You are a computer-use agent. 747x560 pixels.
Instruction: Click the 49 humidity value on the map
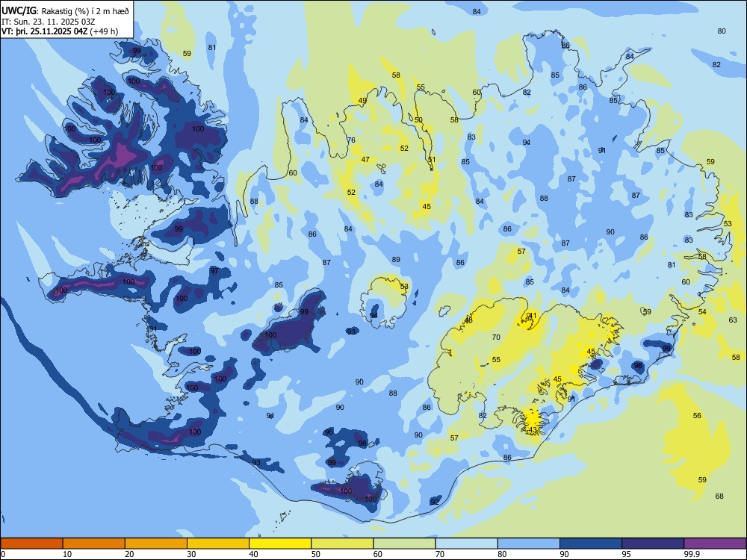pyautogui.click(x=362, y=101)
